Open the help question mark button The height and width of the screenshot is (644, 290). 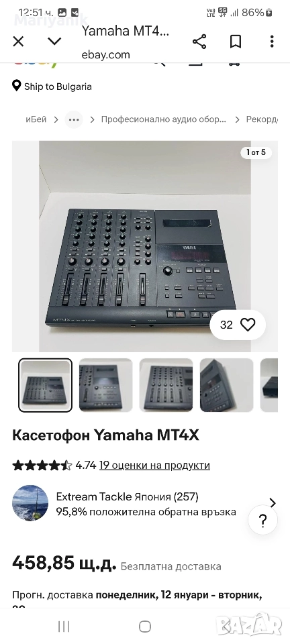263,520
